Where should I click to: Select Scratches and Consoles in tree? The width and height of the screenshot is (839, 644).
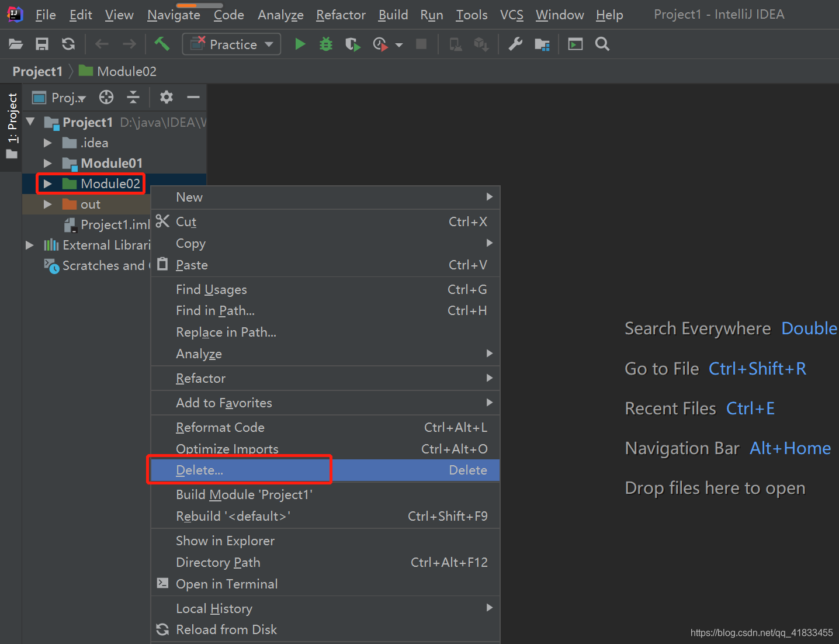click(98, 265)
